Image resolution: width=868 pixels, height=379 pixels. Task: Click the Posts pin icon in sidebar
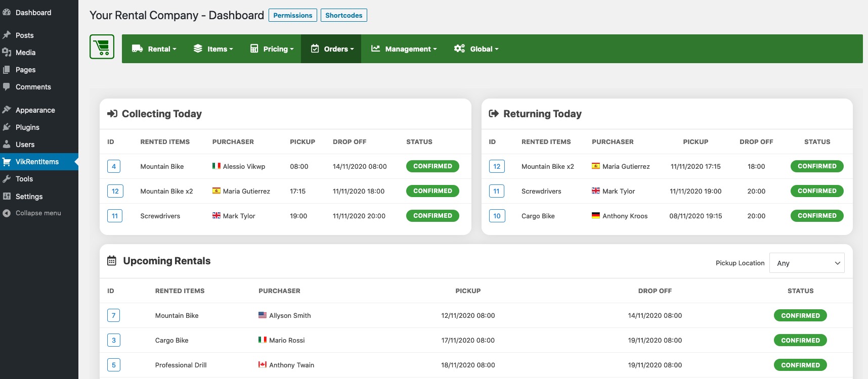tap(7, 35)
